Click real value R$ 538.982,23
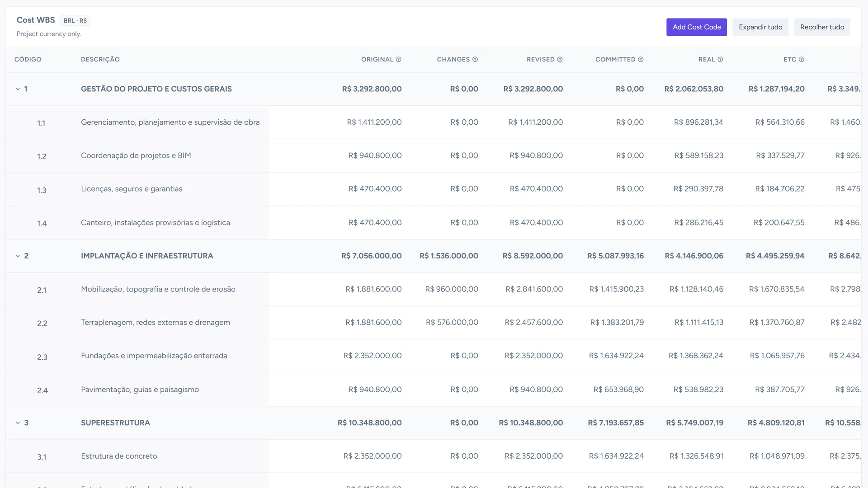The width and height of the screenshot is (868, 488). 698,389
